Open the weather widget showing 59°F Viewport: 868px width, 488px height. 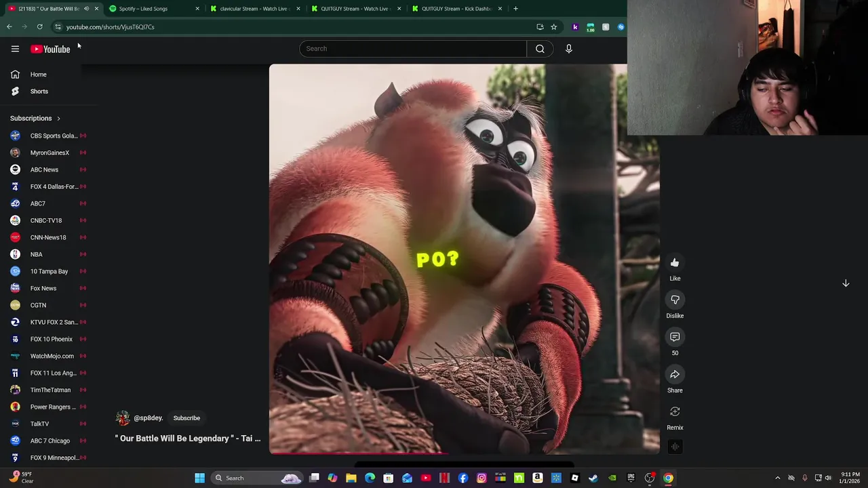pos(20,478)
